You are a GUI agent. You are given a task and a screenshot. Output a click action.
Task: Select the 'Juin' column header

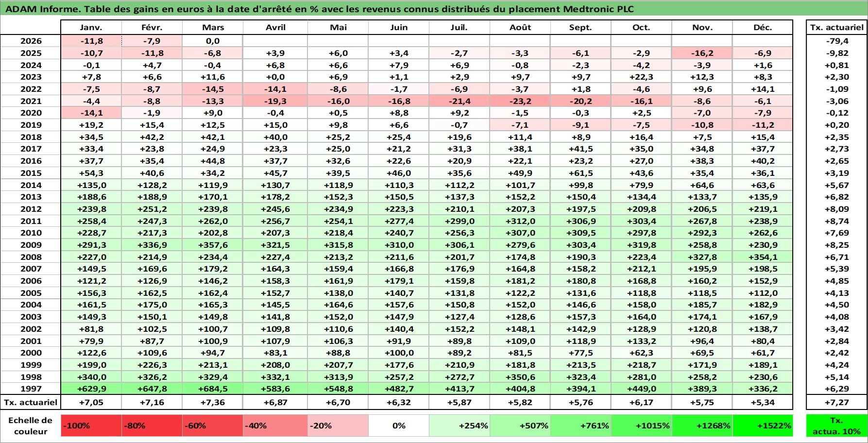(399, 28)
